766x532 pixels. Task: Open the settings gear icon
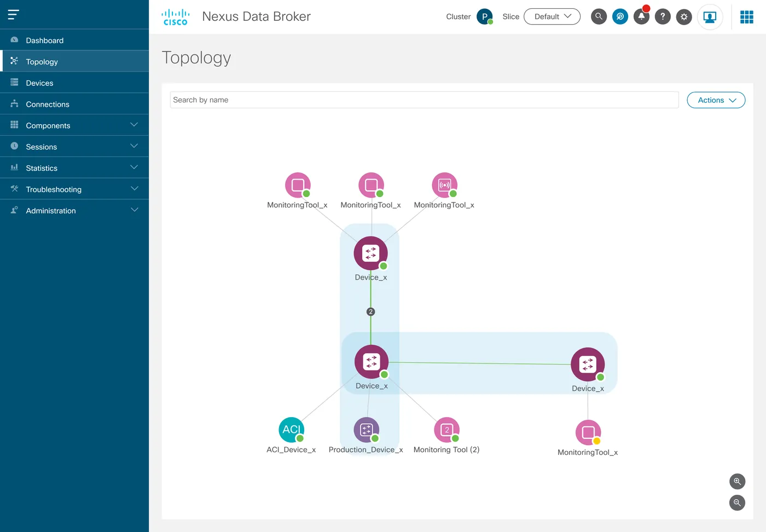pos(684,16)
